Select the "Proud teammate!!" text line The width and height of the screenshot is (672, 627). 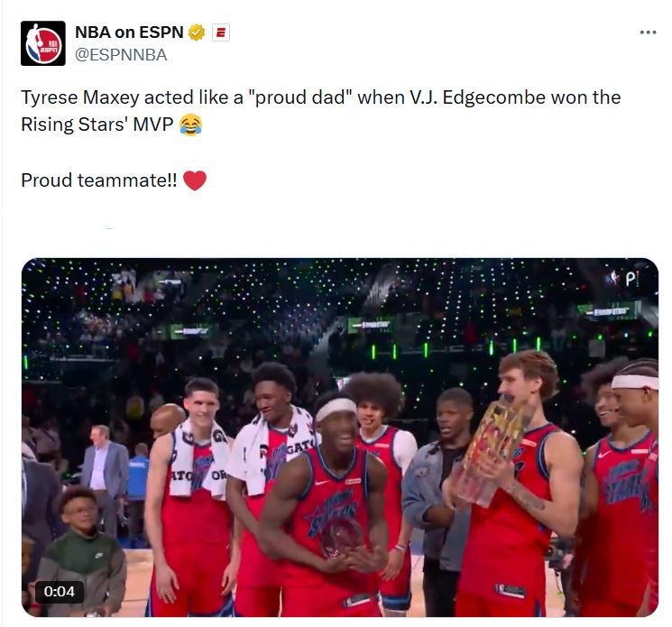[x=99, y=180]
